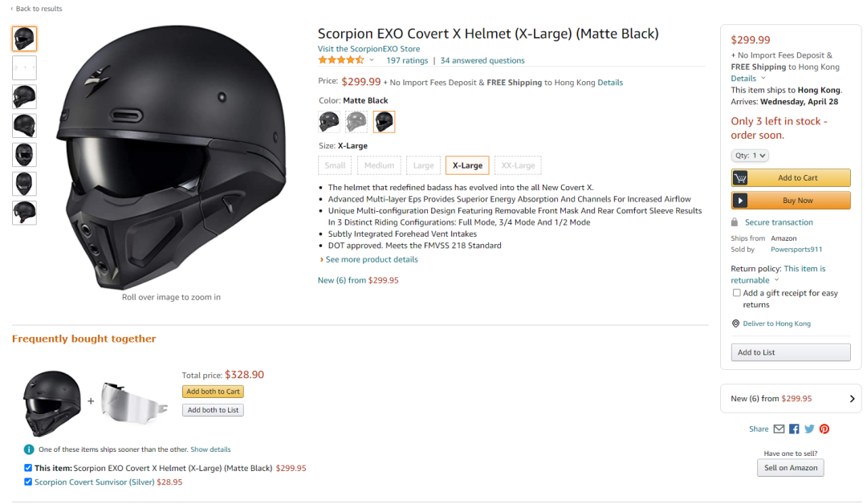
Task: Expand the star ratings dropdown arrow
Action: tap(372, 60)
